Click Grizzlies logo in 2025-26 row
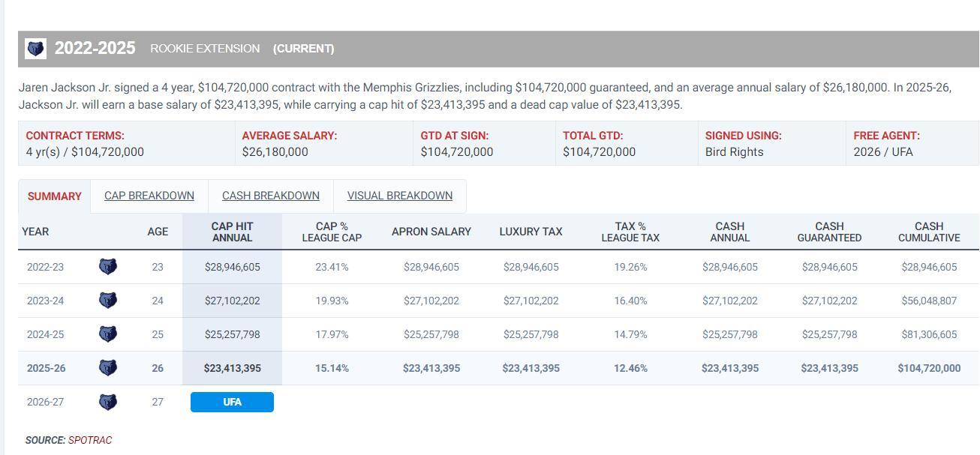Viewport: 980px width, 455px height. click(108, 368)
